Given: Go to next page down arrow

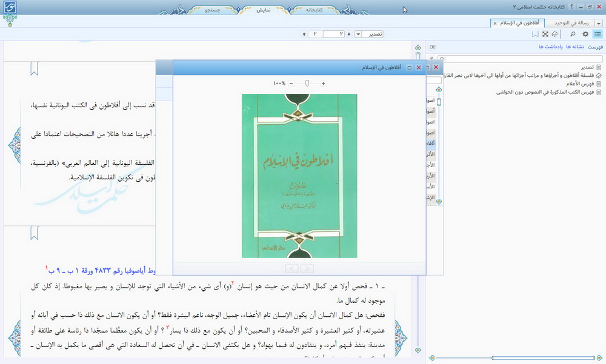Looking at the screenshot, I should click(348, 35).
